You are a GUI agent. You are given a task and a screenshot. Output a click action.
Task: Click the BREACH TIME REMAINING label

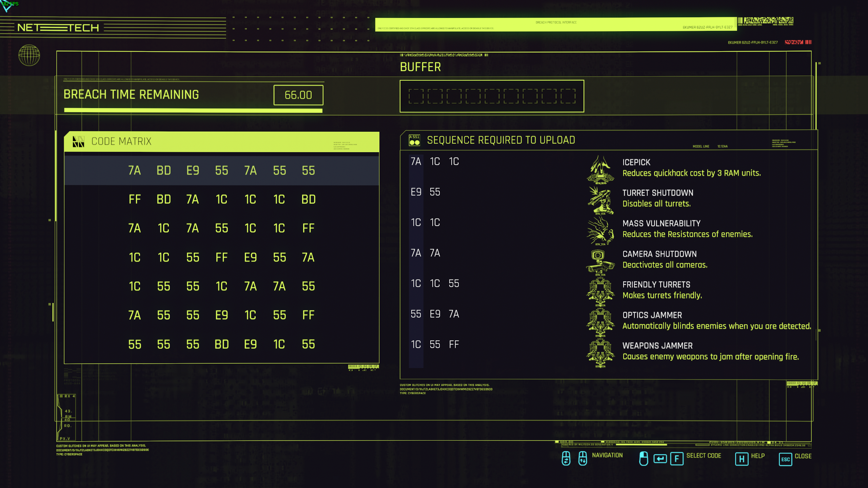pos(131,95)
